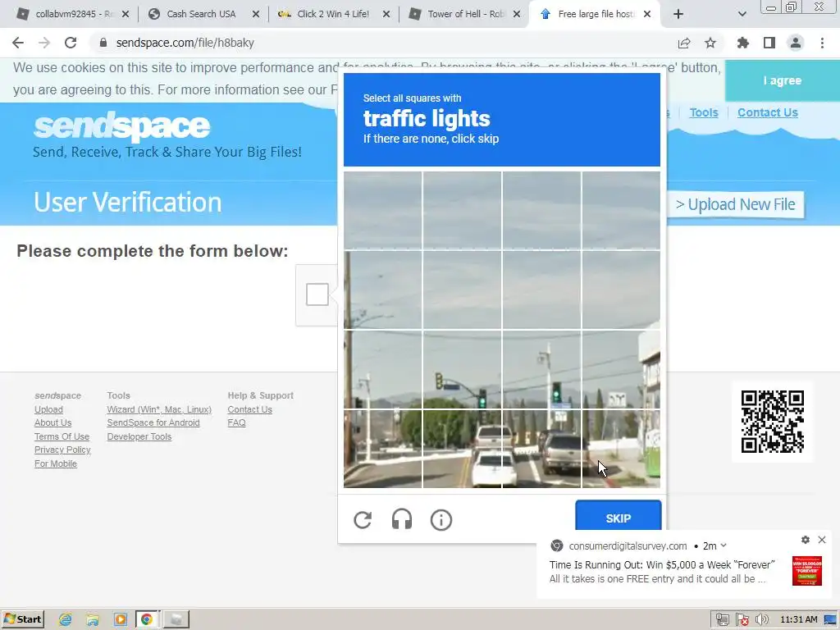The width and height of the screenshot is (840, 630).
Task: Click the 11:31 AM system clock
Action: pos(799,620)
